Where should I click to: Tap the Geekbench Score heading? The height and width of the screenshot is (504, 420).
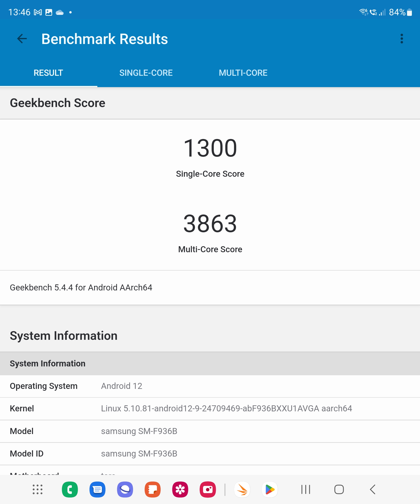click(57, 103)
